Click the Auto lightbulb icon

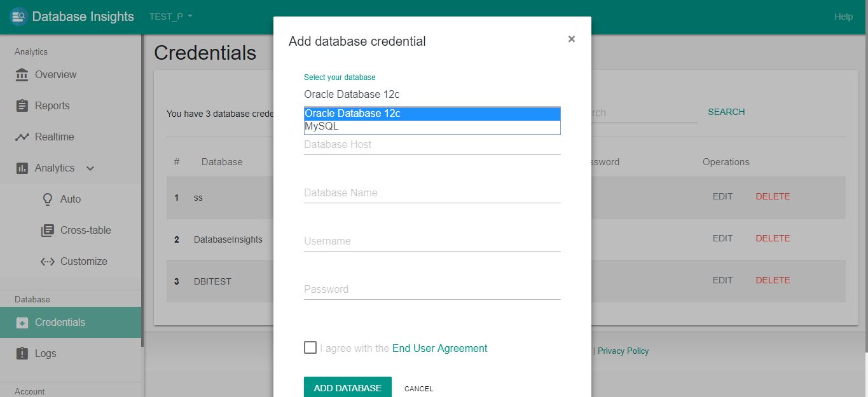point(47,199)
